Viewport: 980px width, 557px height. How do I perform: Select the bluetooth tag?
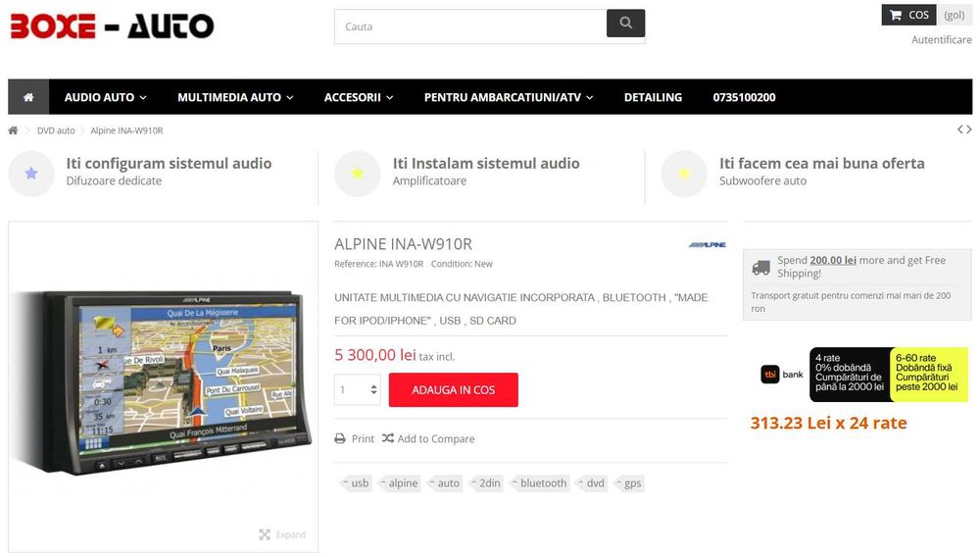[x=540, y=482]
